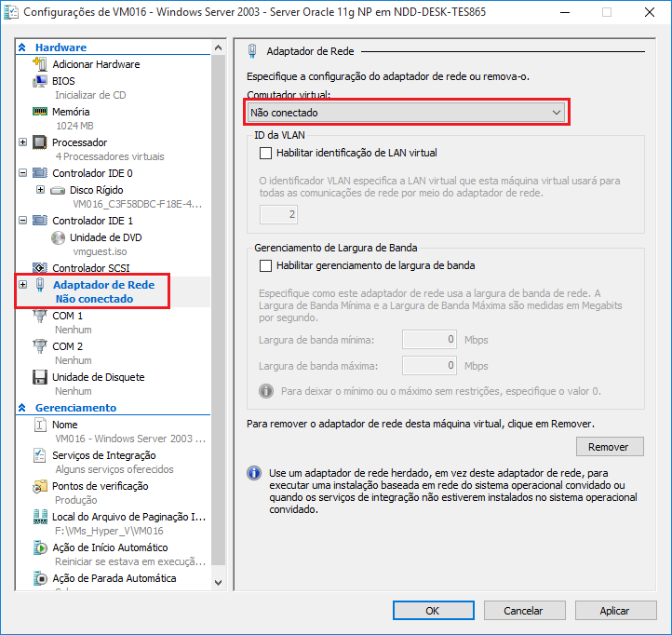Viewport: 672px width, 635px height.
Task: Click the Unidade de Disquete floppy icon
Action: click(39, 377)
